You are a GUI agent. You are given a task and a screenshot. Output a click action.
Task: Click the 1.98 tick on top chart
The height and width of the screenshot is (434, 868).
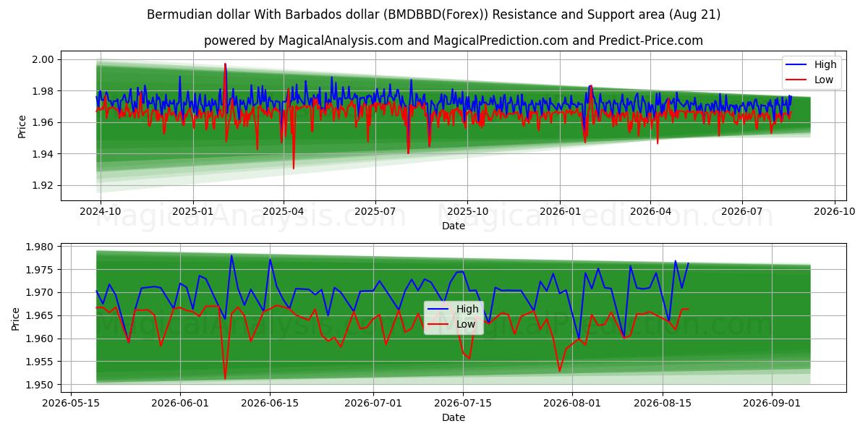[x=44, y=91]
